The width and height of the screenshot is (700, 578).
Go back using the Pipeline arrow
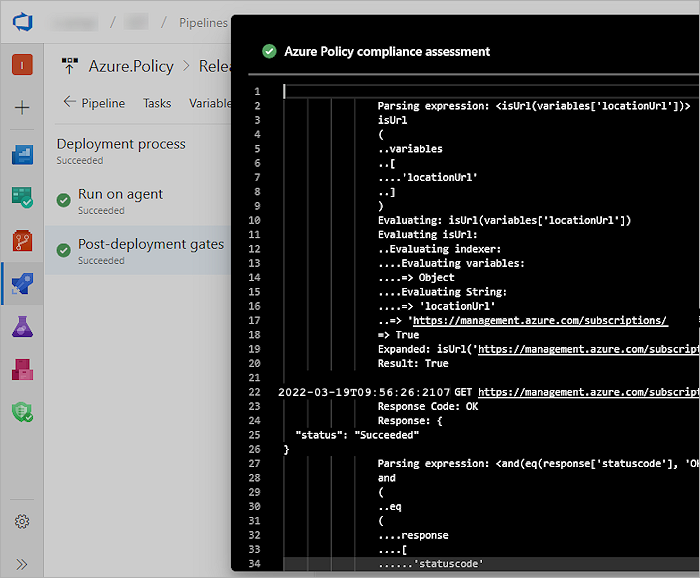(93, 102)
